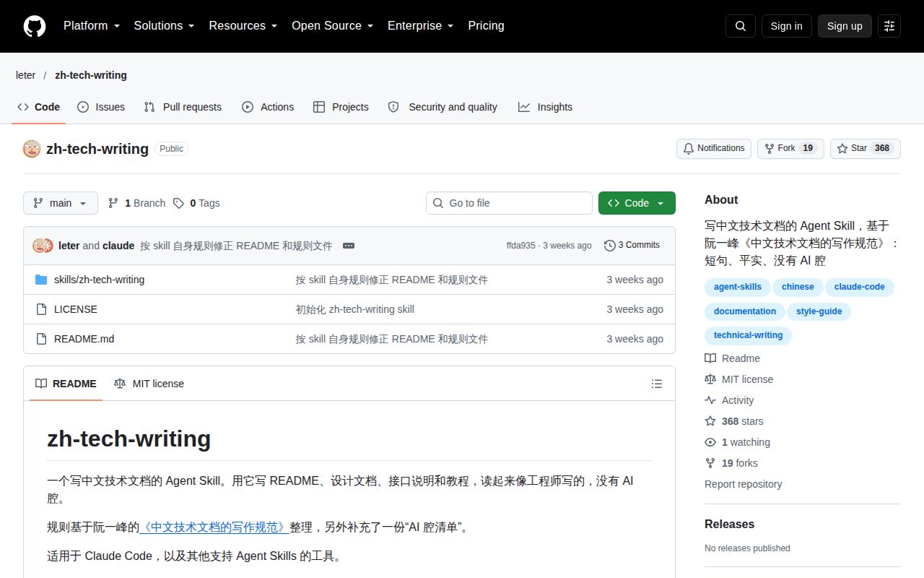924x578 pixels.
Task: Click the Notifications bell button
Action: click(714, 148)
